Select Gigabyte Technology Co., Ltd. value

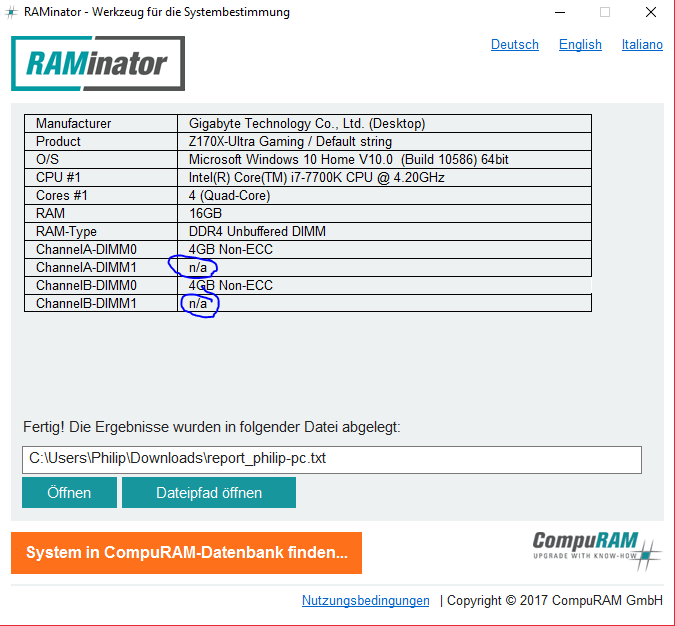click(384, 124)
